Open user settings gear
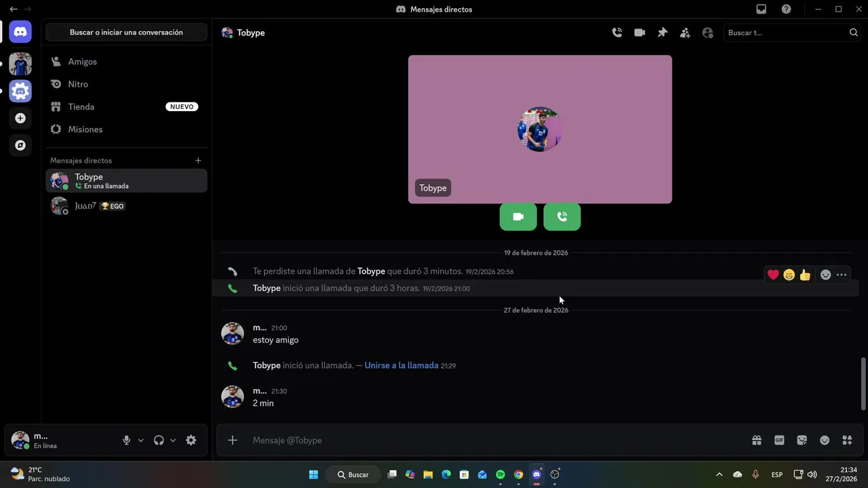868x488 pixels. coord(191,440)
